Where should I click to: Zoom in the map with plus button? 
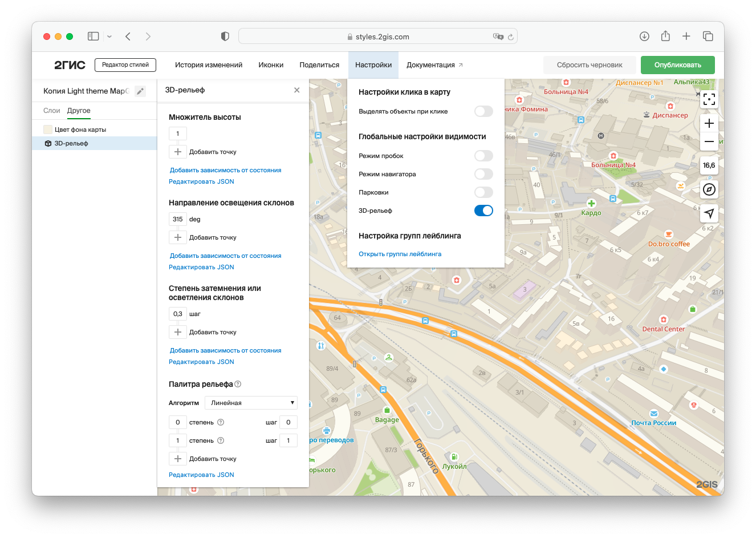click(x=709, y=123)
